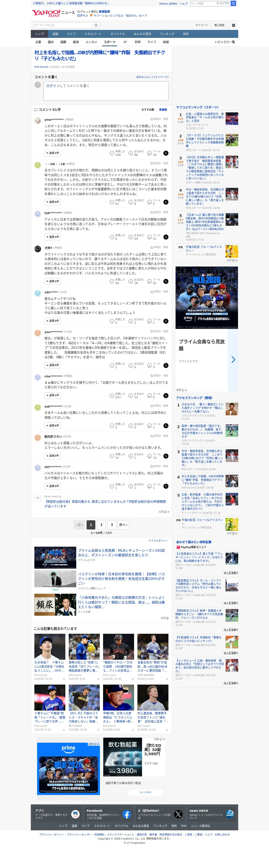Expand 返信3件 under yma's comment

click(x=53, y=153)
